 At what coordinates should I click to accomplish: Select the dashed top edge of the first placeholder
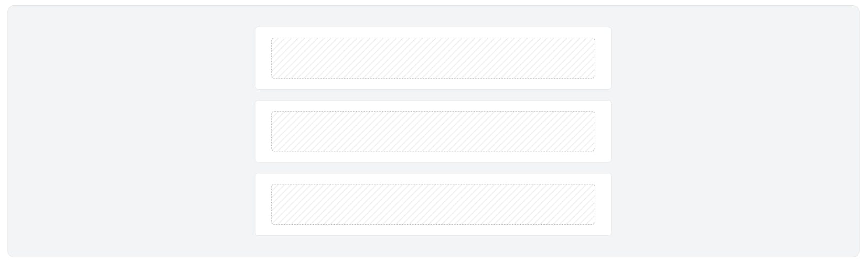pos(433,38)
